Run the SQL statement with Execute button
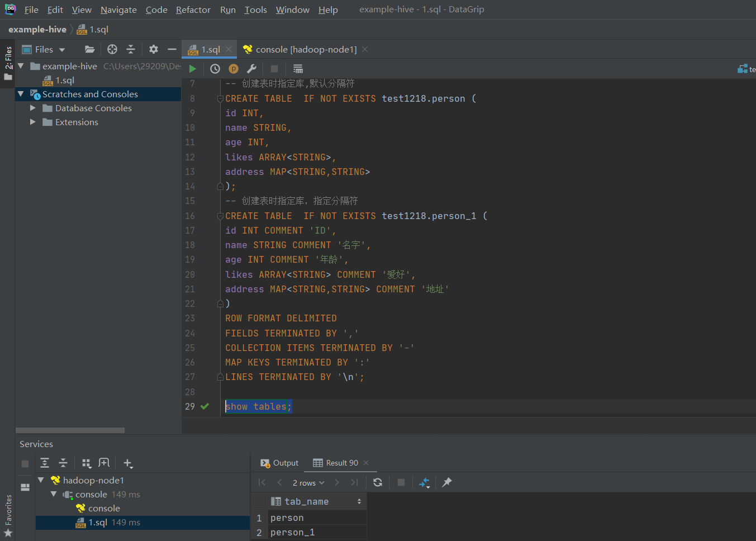Screen dimensions: 756x541 tap(193, 69)
